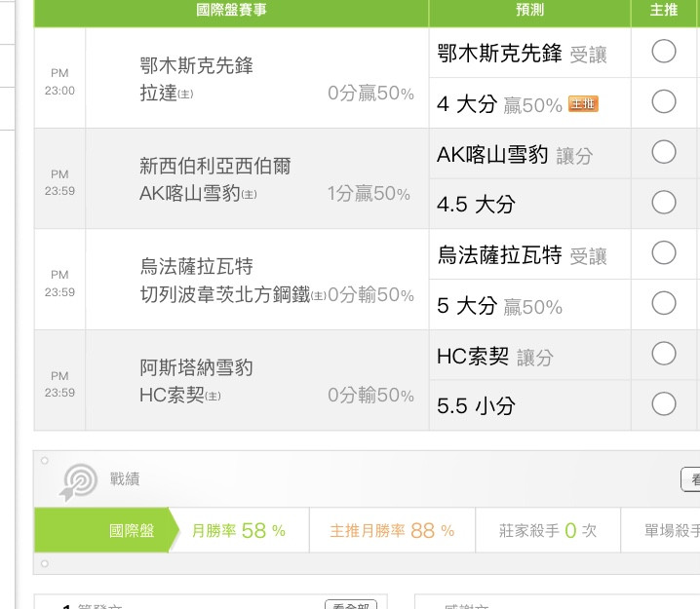This screenshot has width=700, height=609.
Task: Click the orange 主推 badge
Action: pyautogui.click(x=583, y=104)
